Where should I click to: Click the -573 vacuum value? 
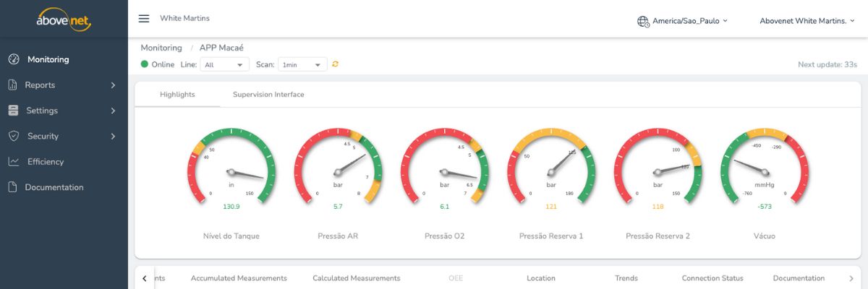(x=765, y=207)
